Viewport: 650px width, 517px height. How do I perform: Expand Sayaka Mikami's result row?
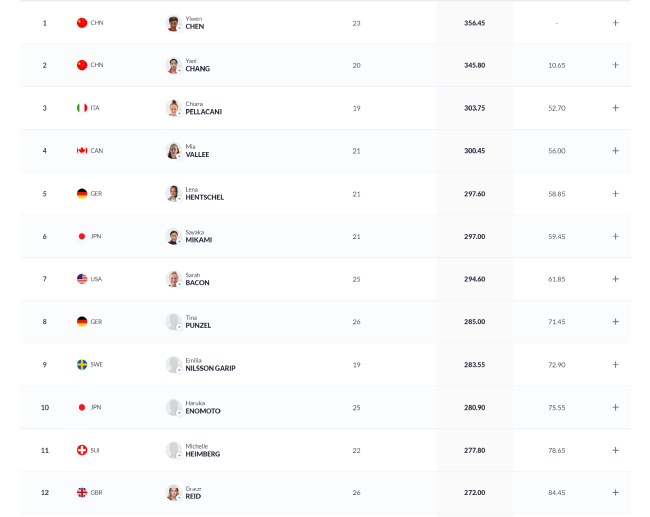(615, 236)
